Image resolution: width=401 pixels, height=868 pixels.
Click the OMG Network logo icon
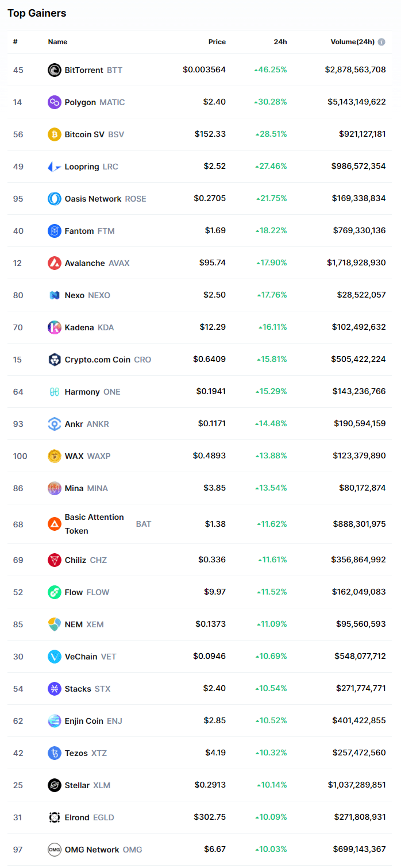[x=55, y=850]
